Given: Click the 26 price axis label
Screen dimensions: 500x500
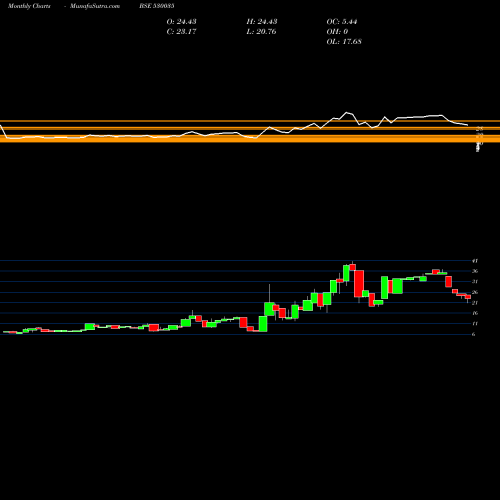Looking at the screenshot, I should pyautogui.click(x=475, y=292).
